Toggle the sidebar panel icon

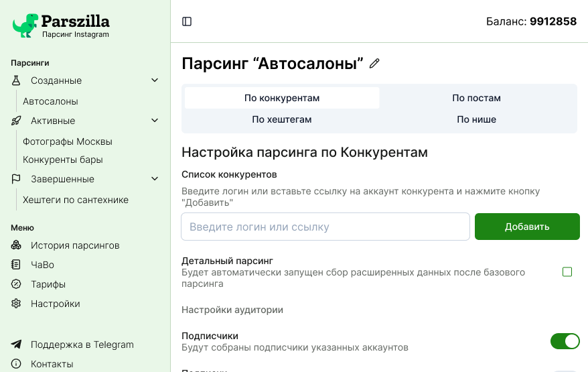coord(187,21)
